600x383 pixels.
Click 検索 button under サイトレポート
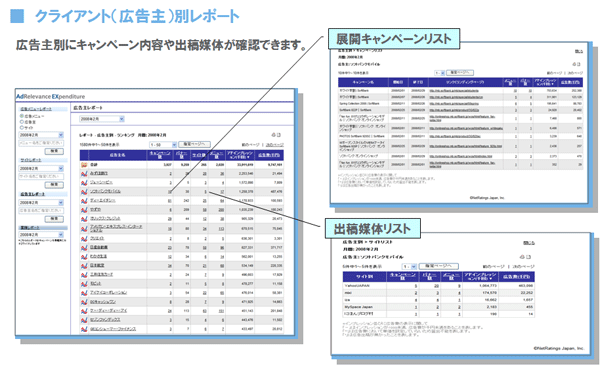54,185
